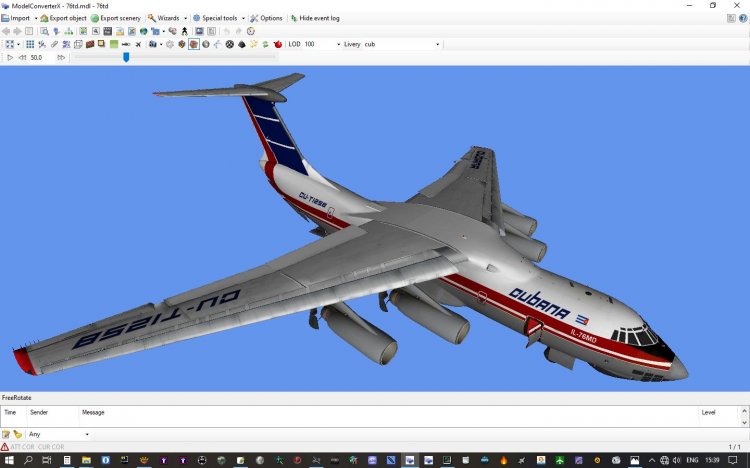Expand the Special tools dropdown arrow
Screen dimensions: 750x468
[x=243, y=18]
